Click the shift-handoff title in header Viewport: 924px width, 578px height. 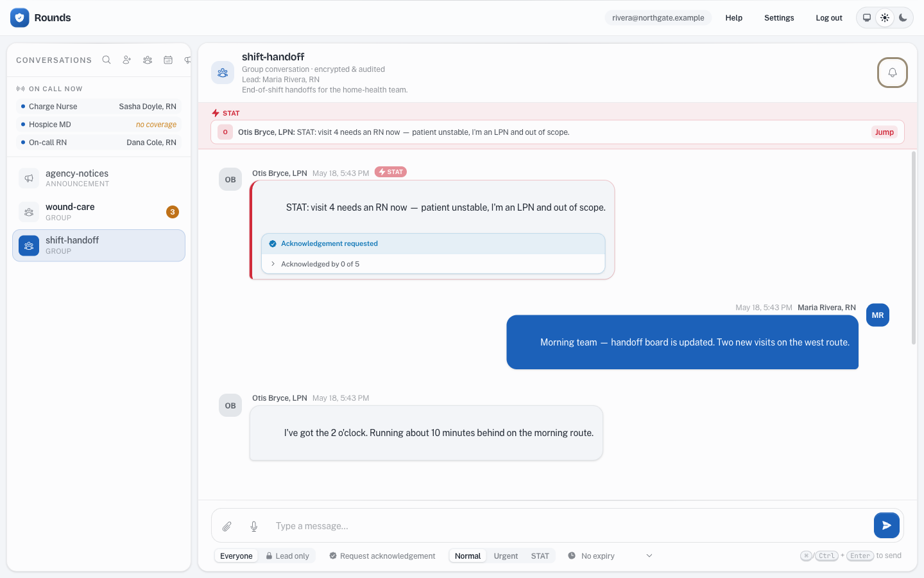coord(273,57)
